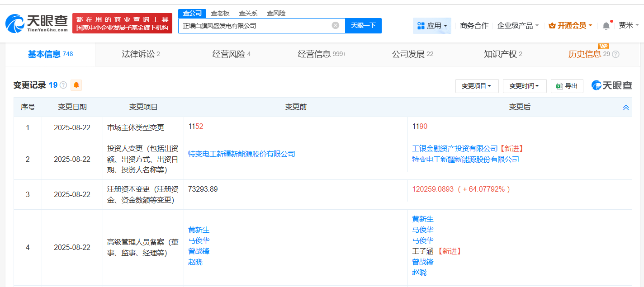Open the 变更时间 filter dropdown
This screenshot has height=287, width=644.
pos(525,85)
